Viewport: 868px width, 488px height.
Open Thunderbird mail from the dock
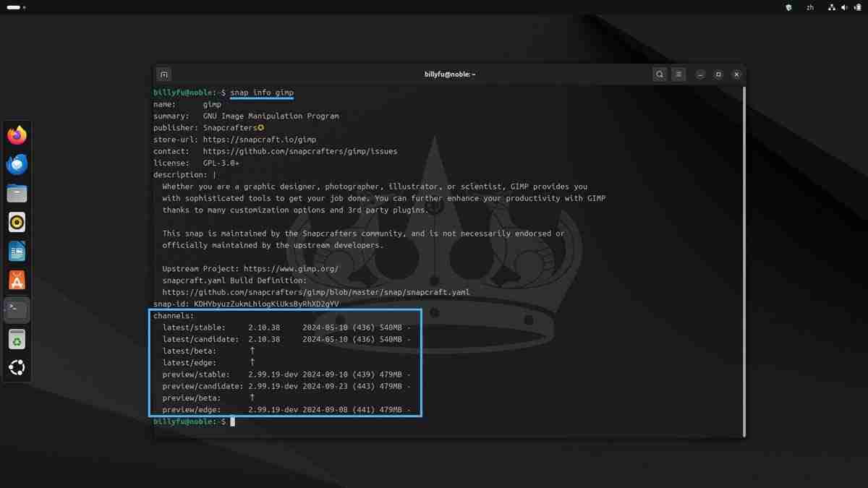pyautogui.click(x=17, y=164)
